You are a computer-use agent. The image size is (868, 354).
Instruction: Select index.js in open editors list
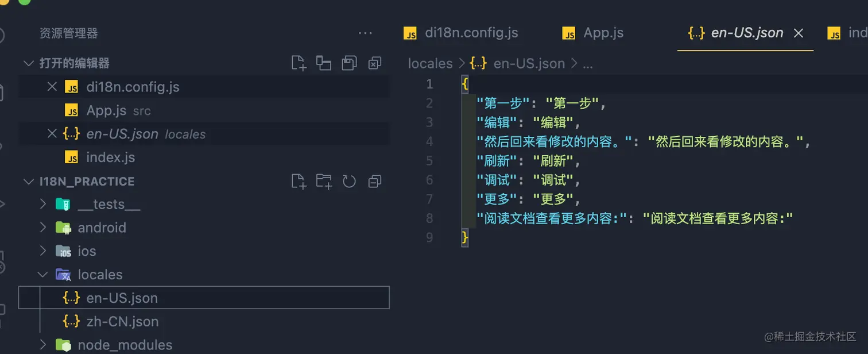click(204, 157)
